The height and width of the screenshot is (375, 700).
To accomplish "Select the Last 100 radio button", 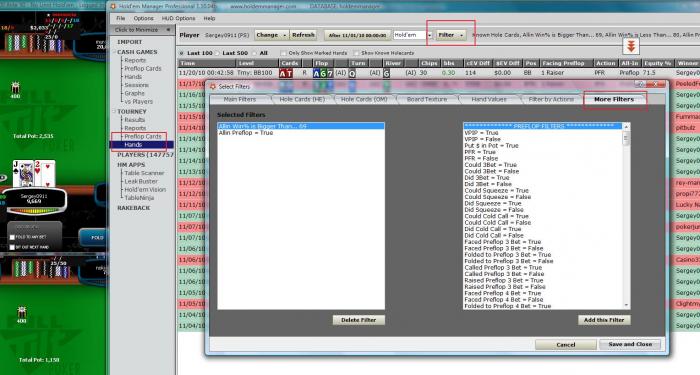I will (181, 53).
